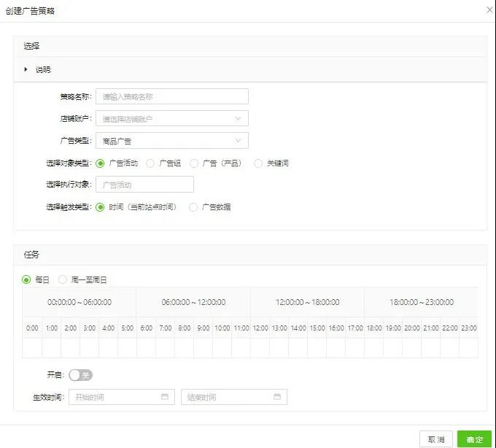Open the 店铺账户 dropdown
Viewport: 496px width, 448px height.
click(x=172, y=118)
